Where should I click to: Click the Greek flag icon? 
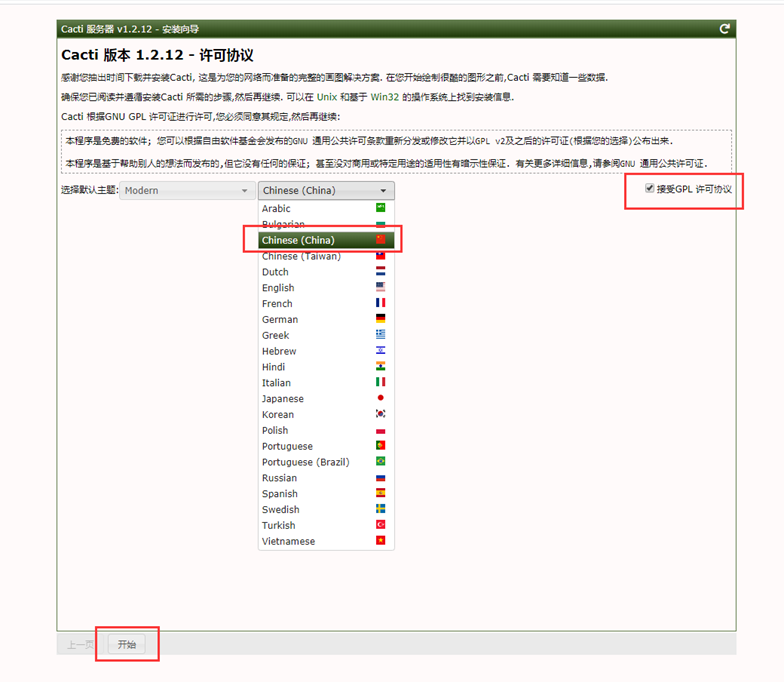click(x=380, y=334)
